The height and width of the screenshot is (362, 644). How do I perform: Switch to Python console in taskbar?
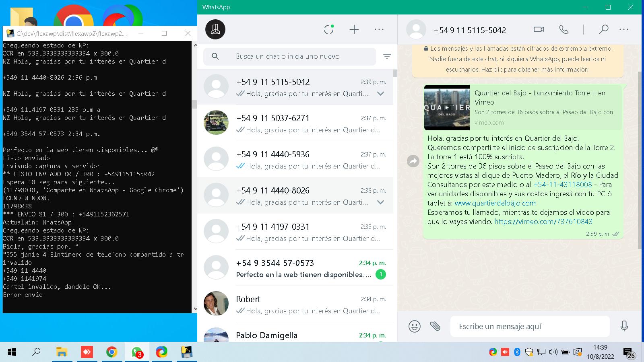[187, 352]
